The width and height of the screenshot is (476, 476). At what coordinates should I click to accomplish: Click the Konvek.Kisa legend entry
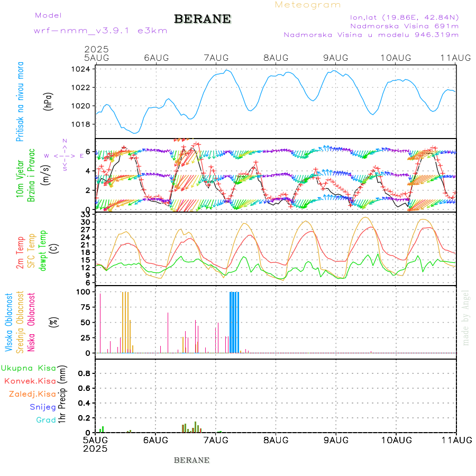pyautogui.click(x=30, y=381)
